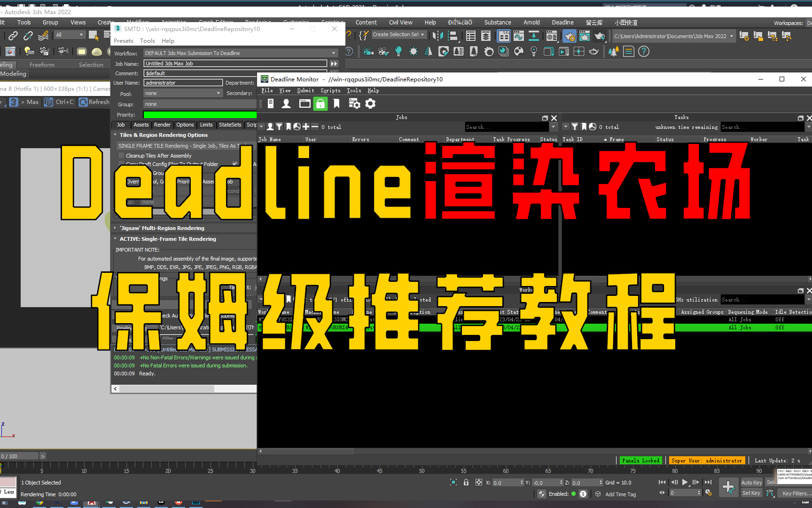812x508 pixels.
Task: Click the funnel filter icon in Jobs panel
Action: (x=279, y=127)
